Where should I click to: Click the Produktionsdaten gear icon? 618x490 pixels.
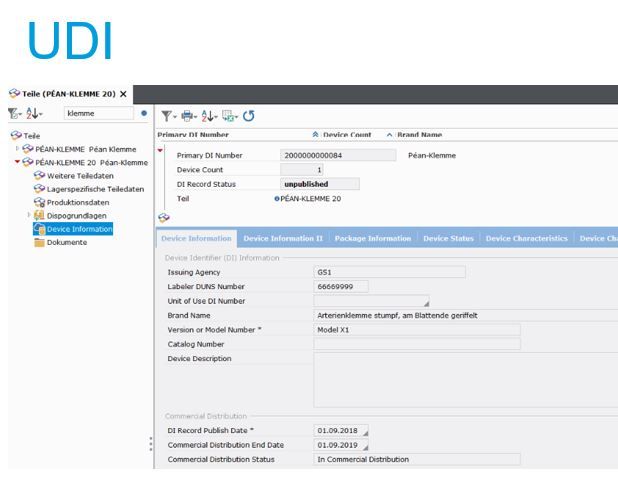click(39, 202)
